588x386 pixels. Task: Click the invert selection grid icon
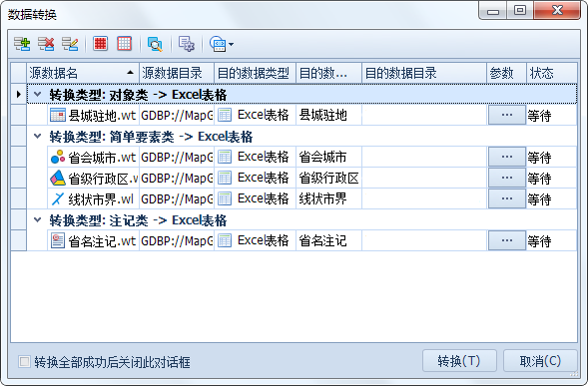coord(124,44)
